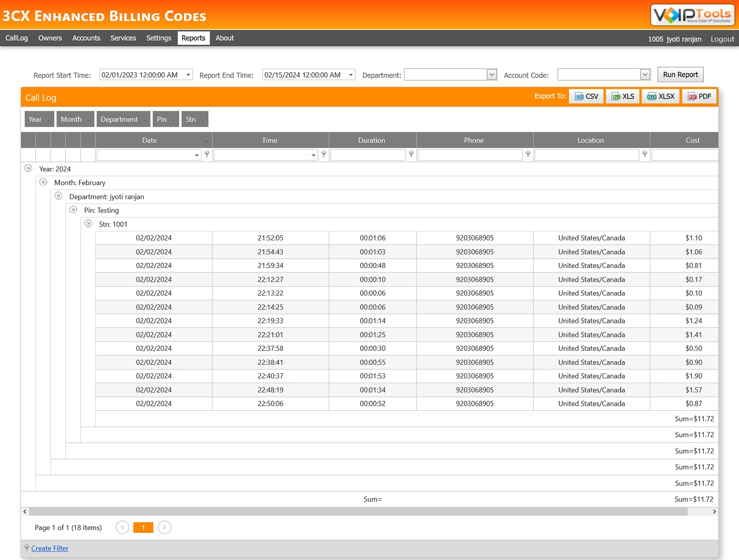
Task: Export report to PDF
Action: 700,96
